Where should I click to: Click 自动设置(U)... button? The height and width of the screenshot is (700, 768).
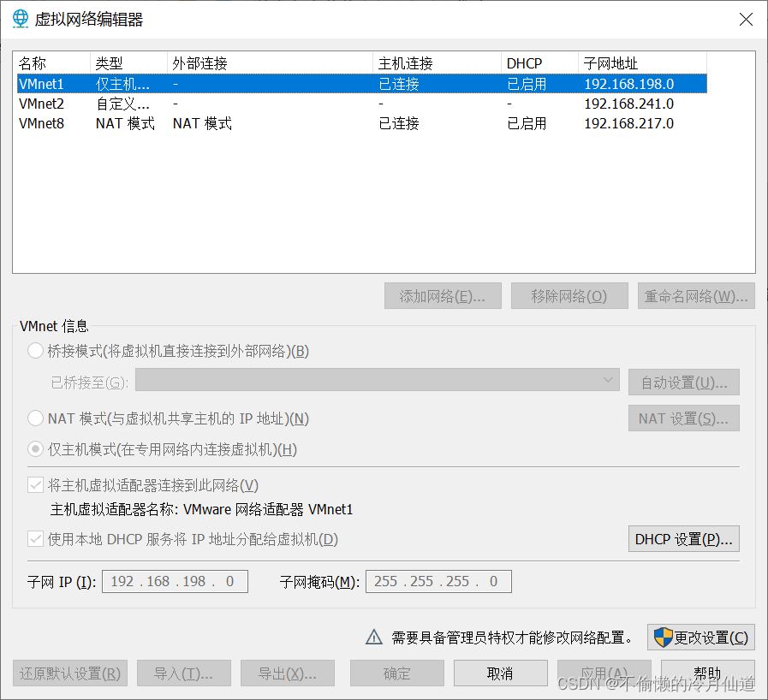point(684,382)
